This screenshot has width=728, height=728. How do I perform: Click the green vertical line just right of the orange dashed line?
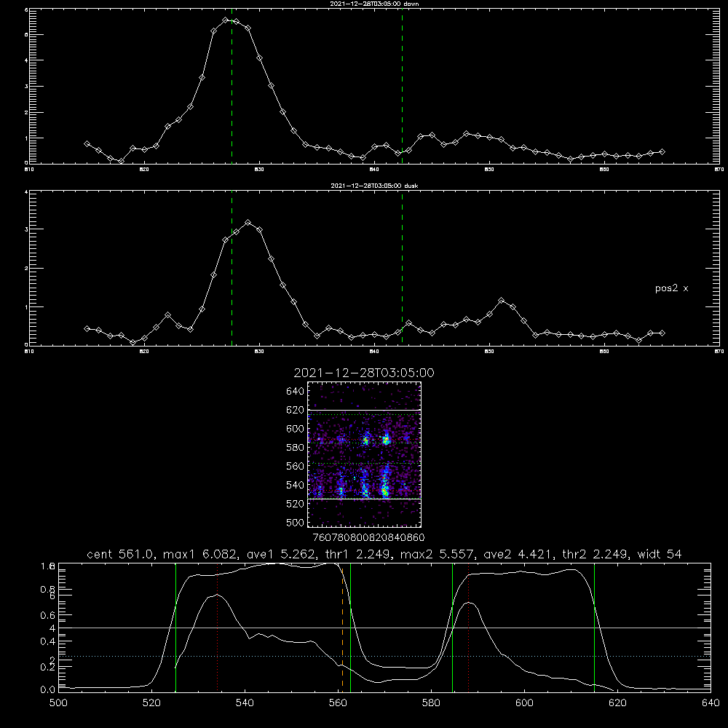pos(351,627)
